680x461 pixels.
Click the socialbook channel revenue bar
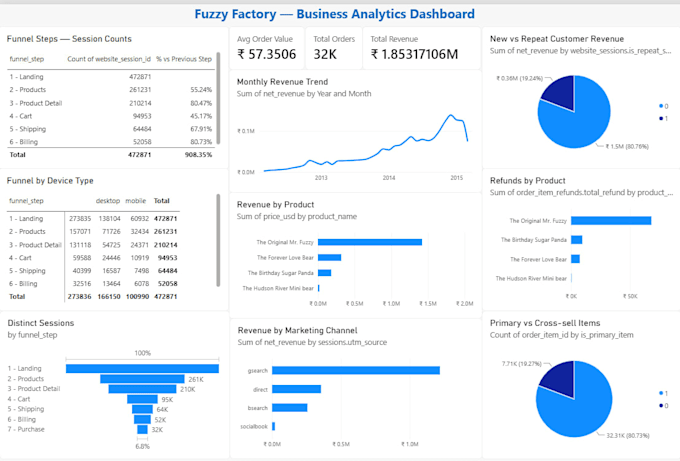tap(273, 426)
